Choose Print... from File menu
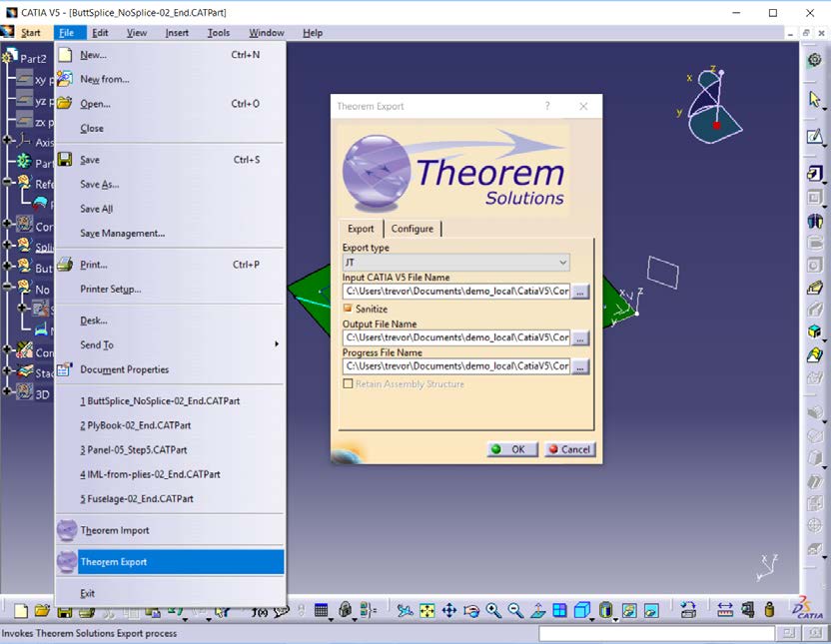Viewport: 831px width, 644px height. [94, 265]
